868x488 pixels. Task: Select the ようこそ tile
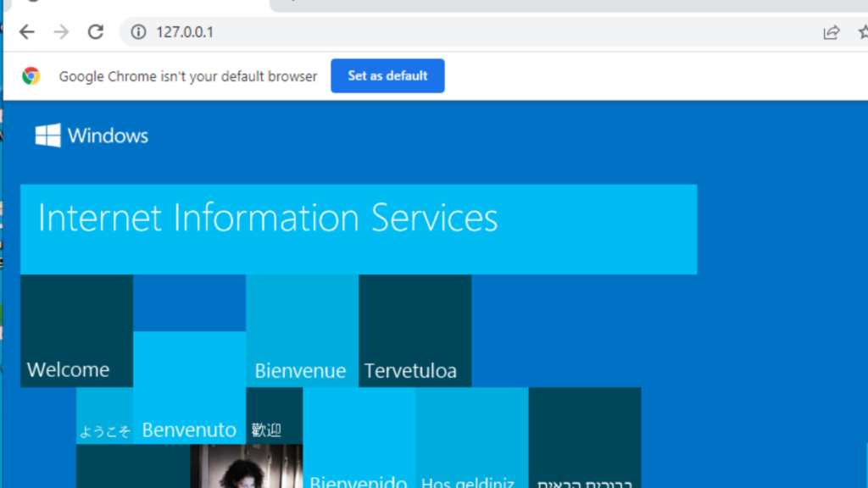[x=104, y=417]
